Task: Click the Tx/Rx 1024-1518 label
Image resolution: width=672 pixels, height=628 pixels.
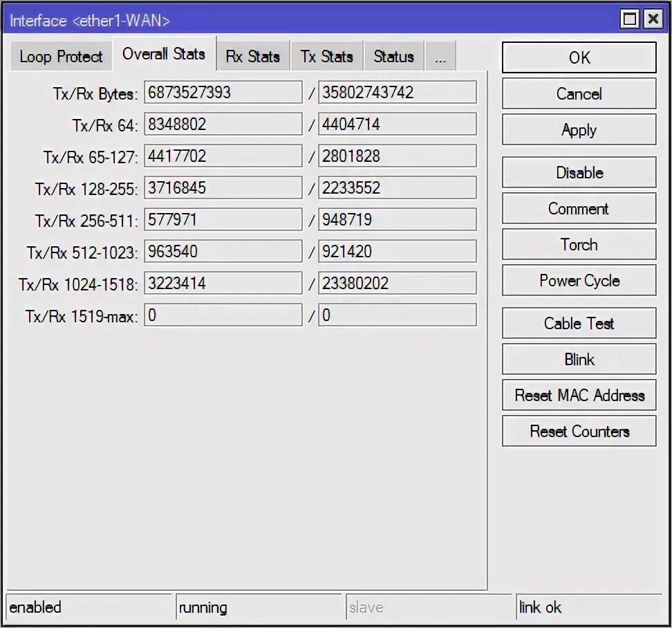Action: [78, 285]
